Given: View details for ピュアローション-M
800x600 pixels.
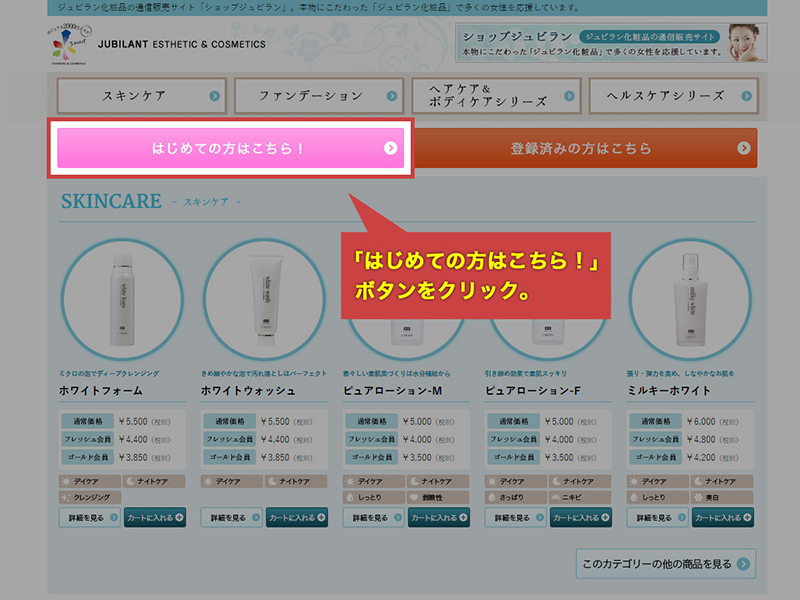Looking at the screenshot, I should click(x=373, y=517).
